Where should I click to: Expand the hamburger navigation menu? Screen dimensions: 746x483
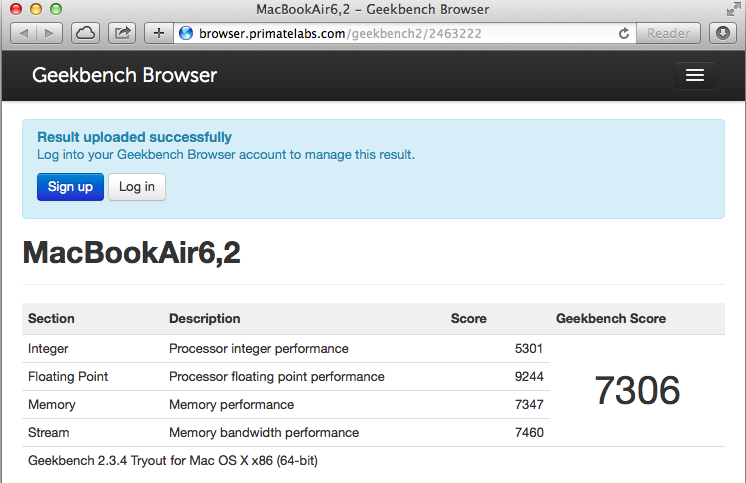pyautogui.click(x=695, y=76)
